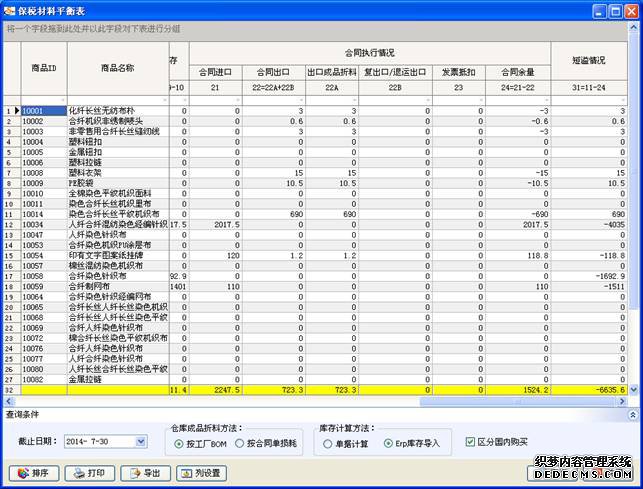The width and height of the screenshot is (643, 489).
Task: Click the 打印 (print) button
Action: (89, 473)
